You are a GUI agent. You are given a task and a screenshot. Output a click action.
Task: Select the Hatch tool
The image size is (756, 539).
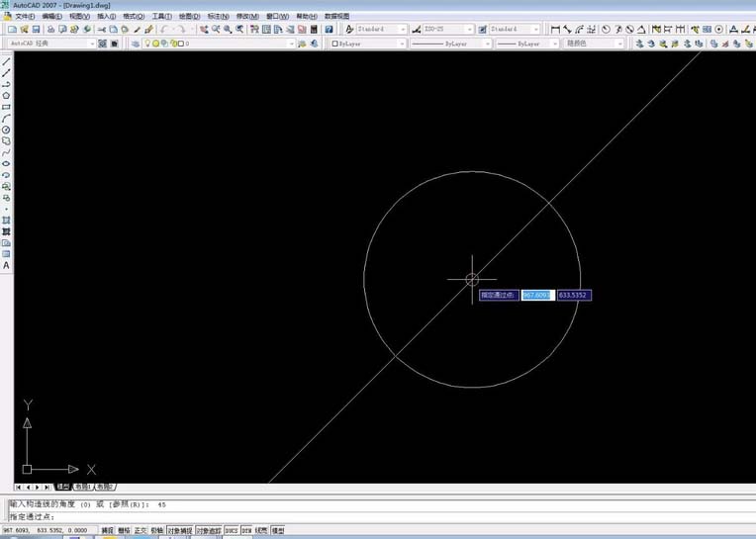coord(7,220)
